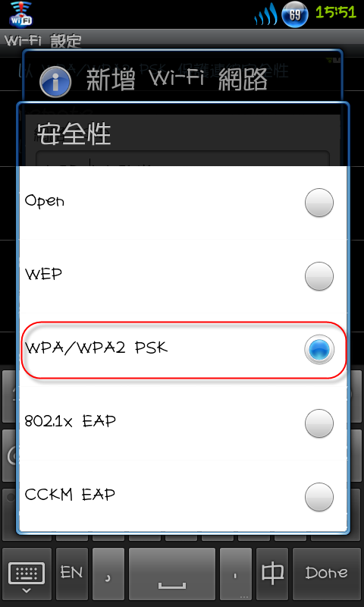The height and width of the screenshot is (607, 364).
Task: Tap the signal strength bars icon
Action: point(265,14)
